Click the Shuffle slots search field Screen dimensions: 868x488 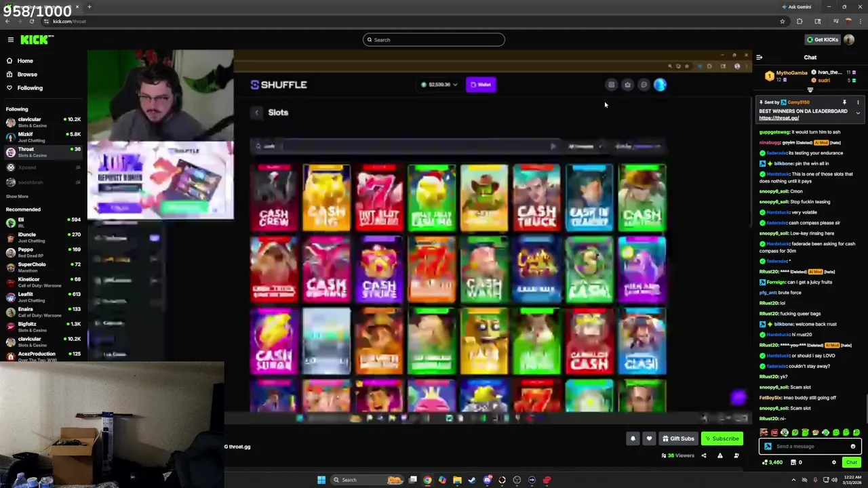point(405,146)
